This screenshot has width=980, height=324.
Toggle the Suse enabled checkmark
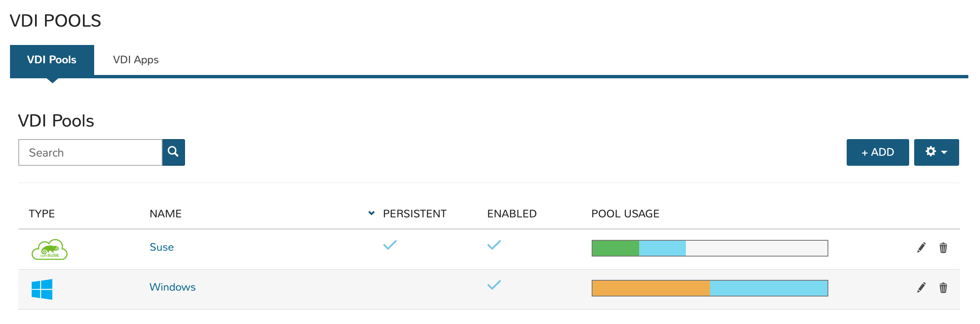pos(494,245)
